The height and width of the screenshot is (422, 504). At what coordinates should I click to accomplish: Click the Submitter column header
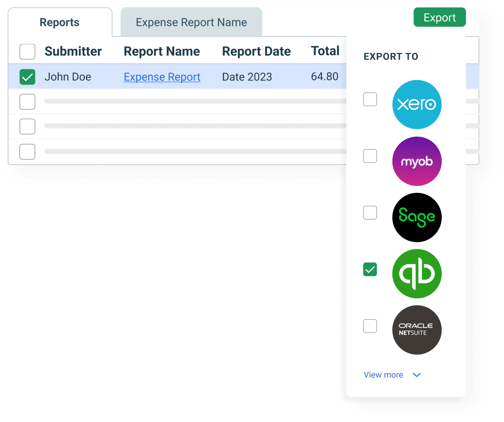(73, 51)
